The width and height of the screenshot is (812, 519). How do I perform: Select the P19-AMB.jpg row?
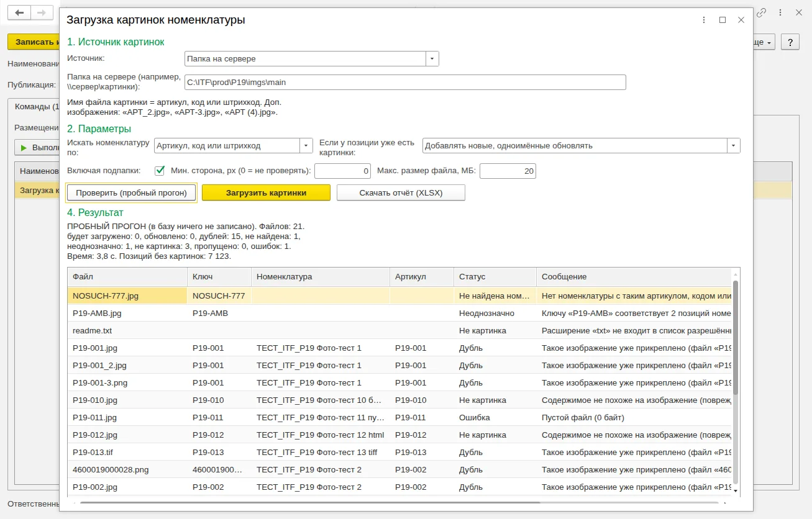tap(400, 314)
